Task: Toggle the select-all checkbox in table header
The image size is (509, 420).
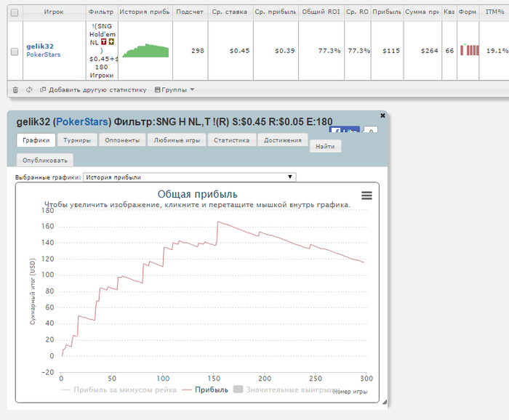Action: [x=15, y=12]
